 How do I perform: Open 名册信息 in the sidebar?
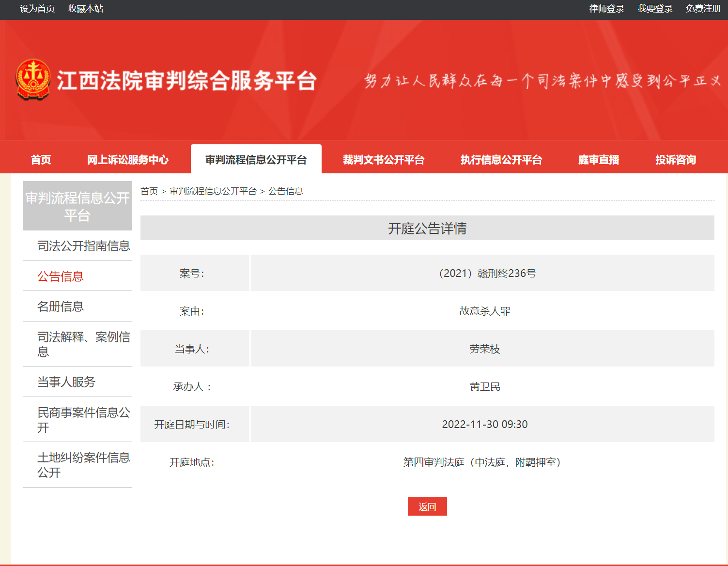(61, 306)
